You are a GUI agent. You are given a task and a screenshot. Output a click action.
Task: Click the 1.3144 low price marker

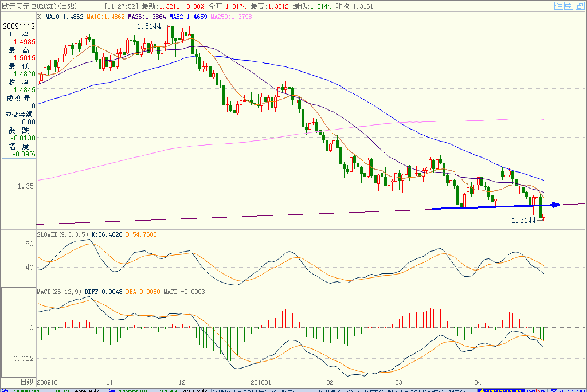pos(524,221)
